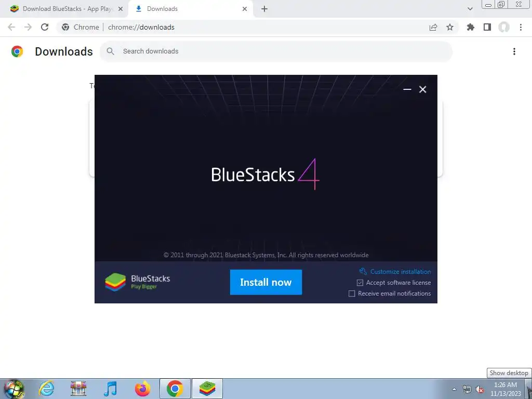Uncheck Accept software license checkbox
Image resolution: width=532 pixels, height=399 pixels.
click(x=360, y=283)
